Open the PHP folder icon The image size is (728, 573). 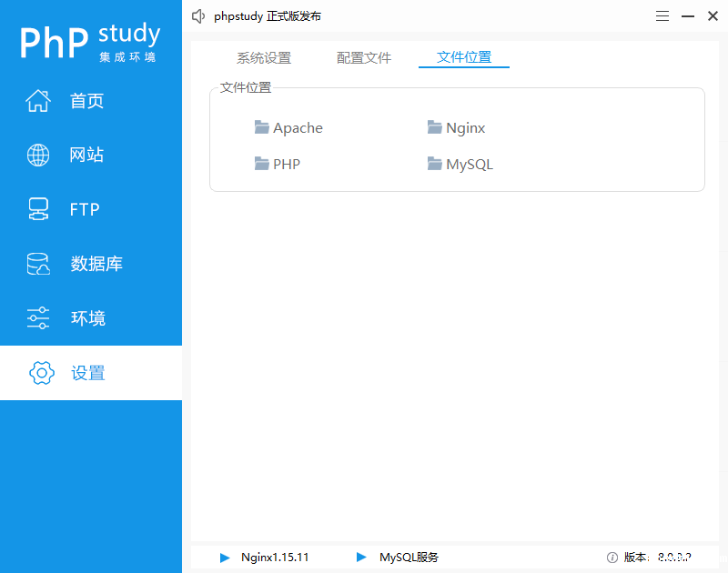tap(262, 164)
